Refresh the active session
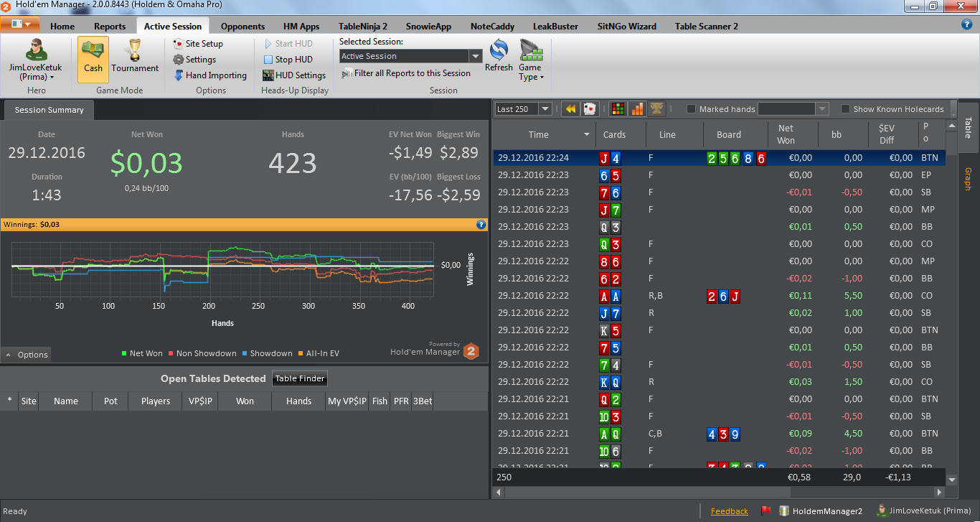The width and height of the screenshot is (980, 522). [499, 56]
